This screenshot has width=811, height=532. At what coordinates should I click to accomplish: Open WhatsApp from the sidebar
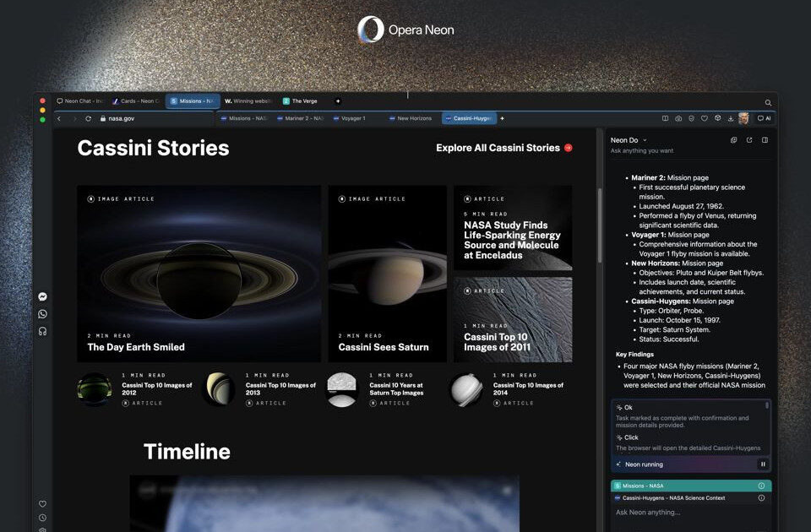click(x=42, y=313)
